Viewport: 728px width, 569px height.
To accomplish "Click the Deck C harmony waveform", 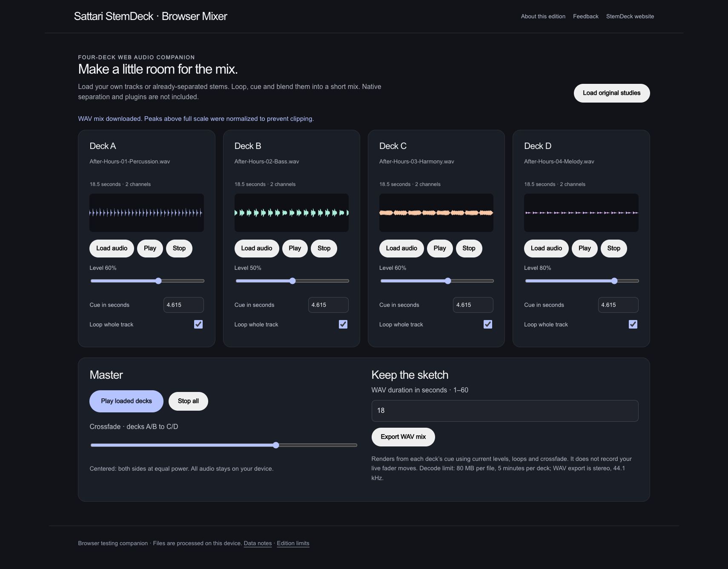I will pos(436,213).
